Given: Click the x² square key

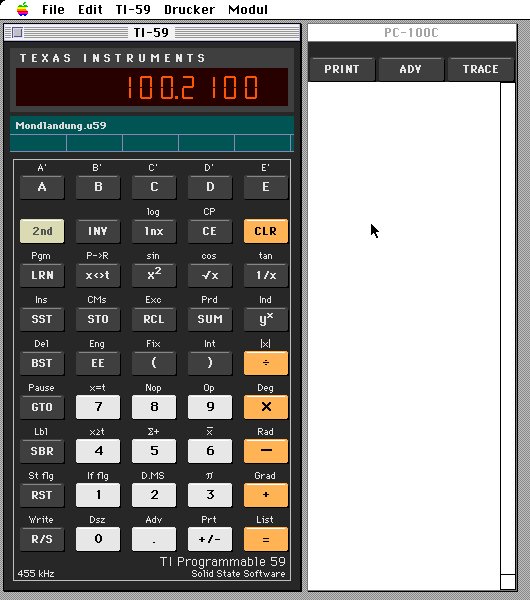Looking at the screenshot, I should pyautogui.click(x=154, y=275).
